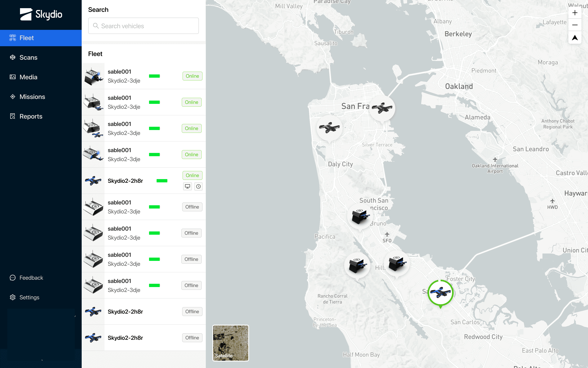Click the Half Moon Bay map label

pos(361,355)
